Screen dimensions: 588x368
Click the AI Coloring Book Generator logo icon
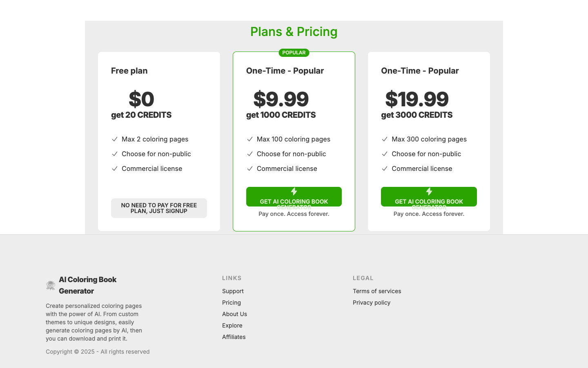tap(51, 285)
